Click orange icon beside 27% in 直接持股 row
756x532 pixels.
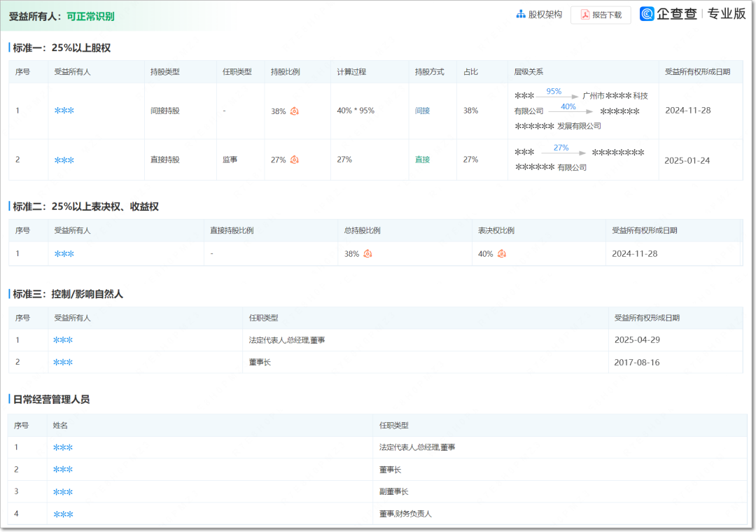pos(295,160)
